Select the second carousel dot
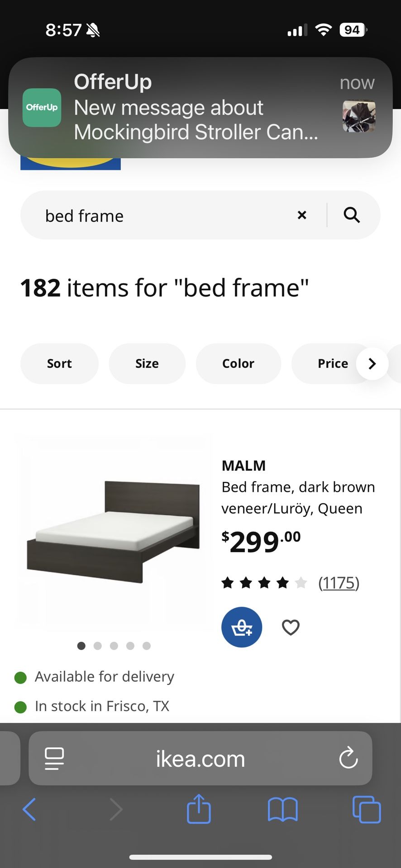This screenshot has width=401, height=868. [x=98, y=646]
